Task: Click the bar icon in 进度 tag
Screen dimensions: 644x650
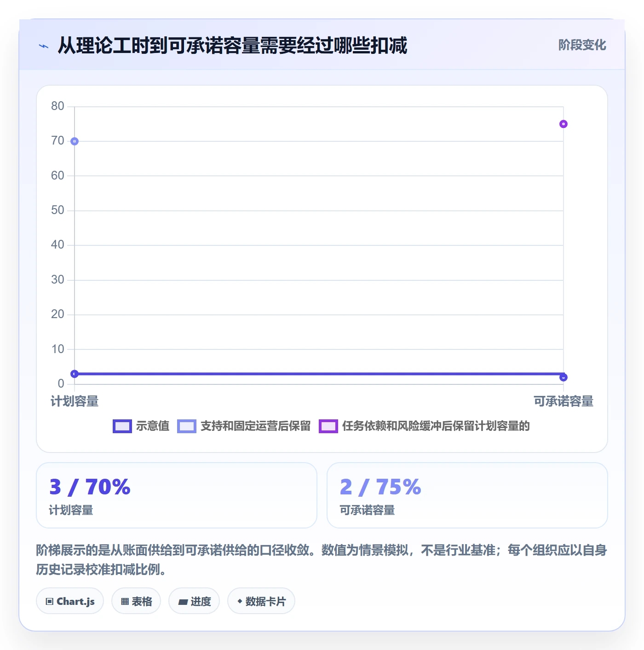Action: (183, 602)
